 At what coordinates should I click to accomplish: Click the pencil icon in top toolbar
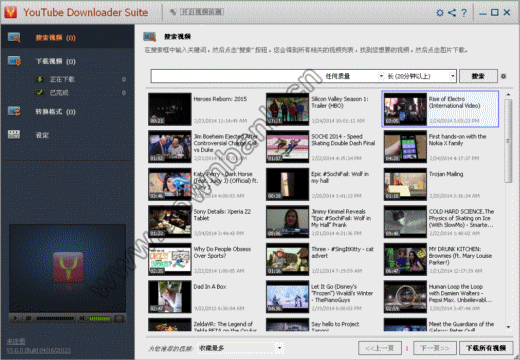tap(173, 12)
